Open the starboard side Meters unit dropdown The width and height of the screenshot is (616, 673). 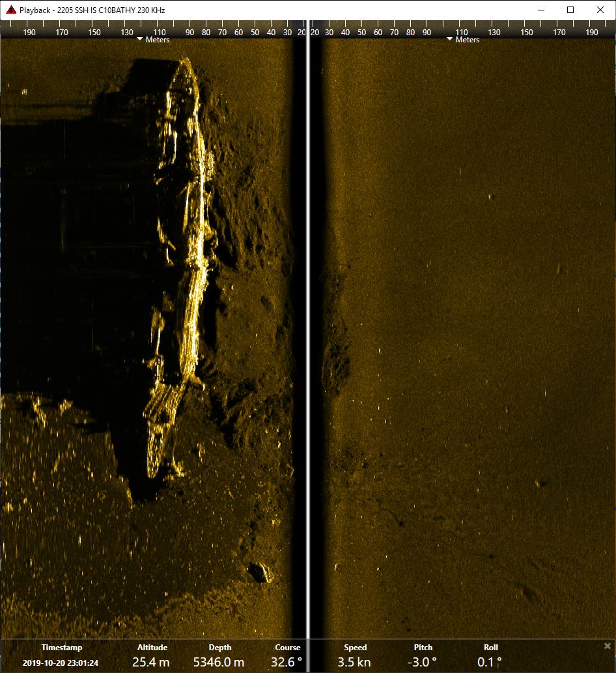tap(462, 40)
